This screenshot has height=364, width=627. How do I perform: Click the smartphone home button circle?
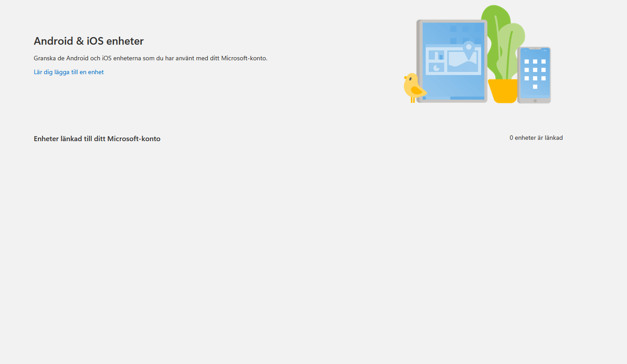click(x=535, y=101)
